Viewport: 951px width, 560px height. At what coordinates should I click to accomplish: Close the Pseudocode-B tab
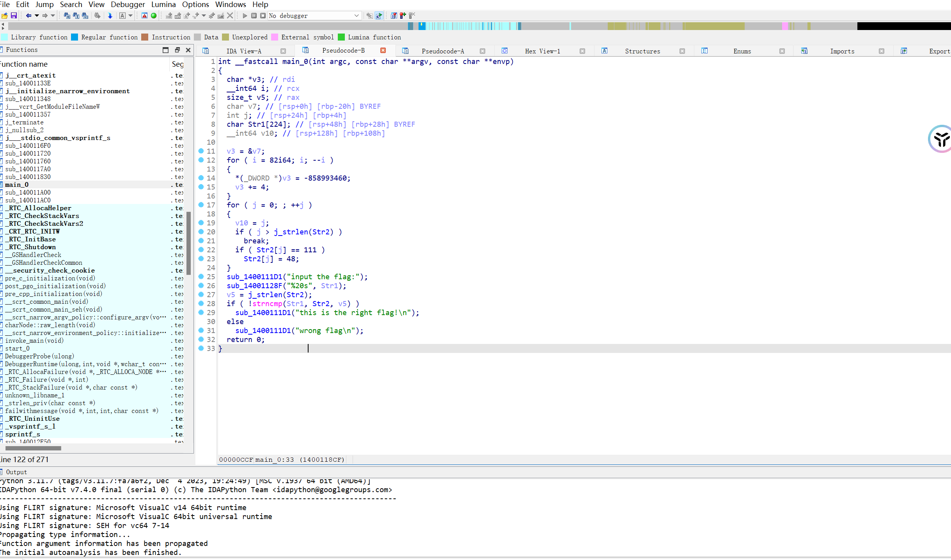(x=383, y=50)
